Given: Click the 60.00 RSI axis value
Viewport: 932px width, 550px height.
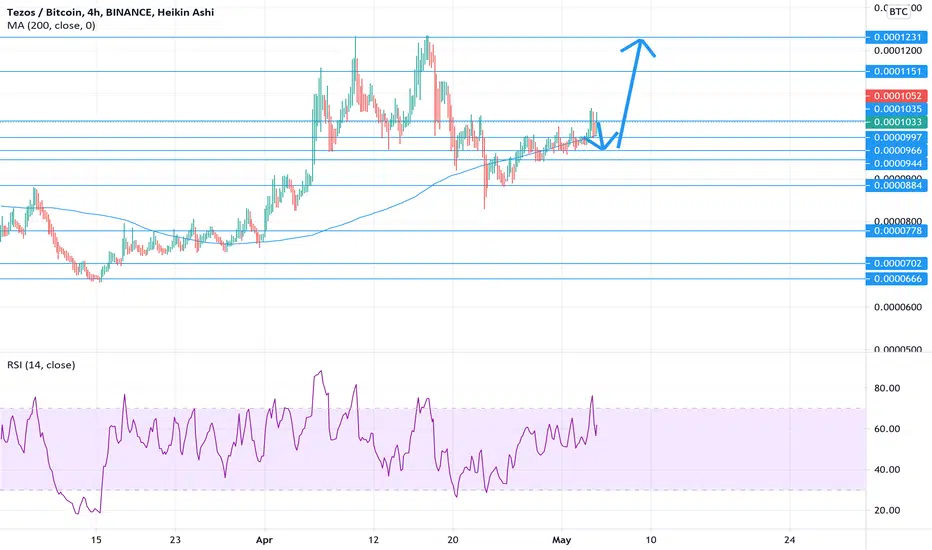Looking at the screenshot, I should tap(887, 429).
